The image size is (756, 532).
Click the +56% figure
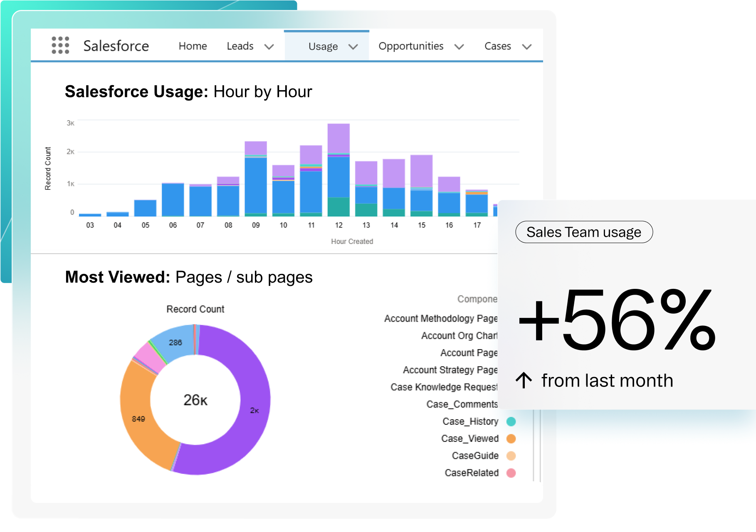[x=617, y=320]
